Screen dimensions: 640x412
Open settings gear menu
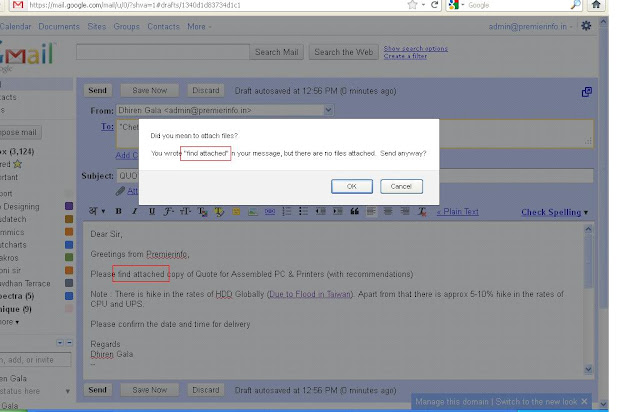tap(586, 26)
